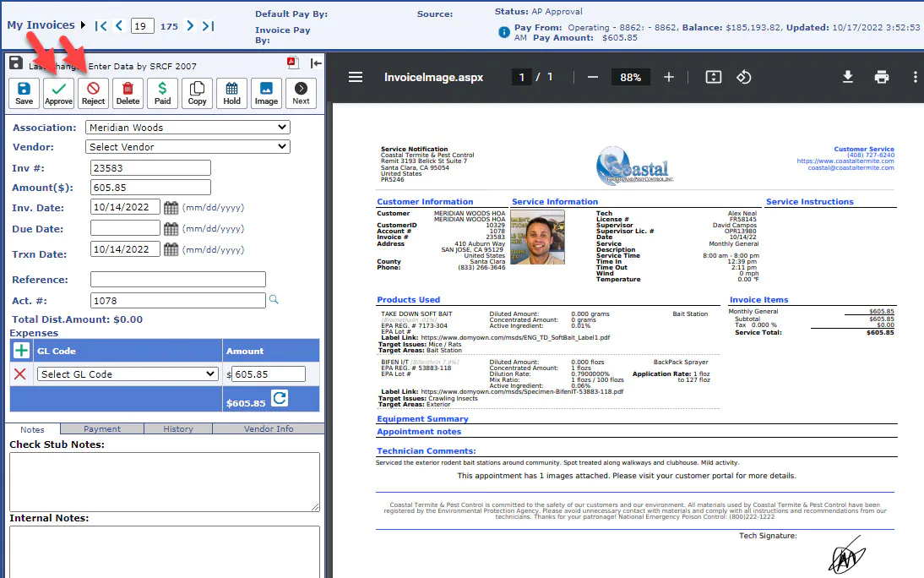
Task: Switch to the Payment tab
Action: (102, 429)
